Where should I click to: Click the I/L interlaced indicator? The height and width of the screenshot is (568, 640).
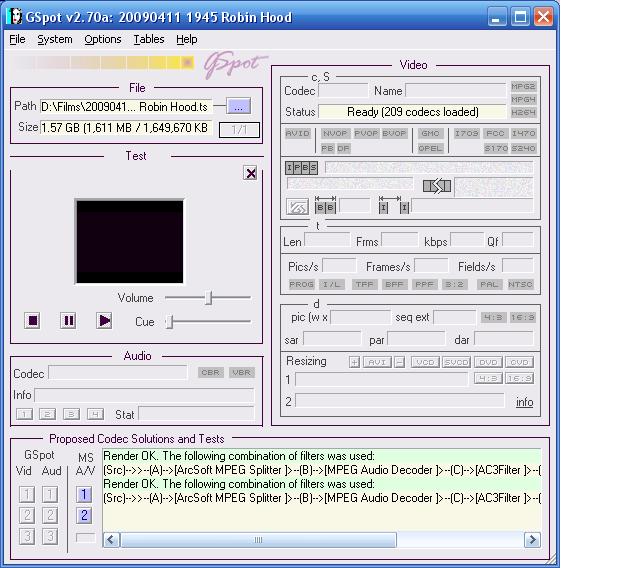[x=331, y=284]
